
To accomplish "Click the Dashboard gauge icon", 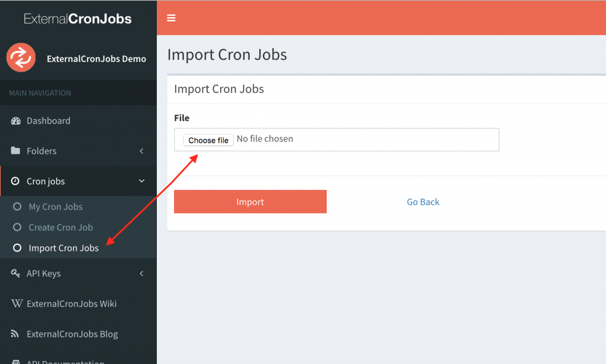I will 16,121.
